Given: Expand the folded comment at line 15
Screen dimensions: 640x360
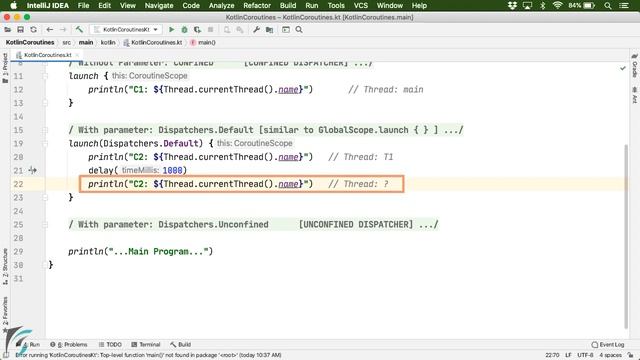Looking at the screenshot, I should 45,130.
